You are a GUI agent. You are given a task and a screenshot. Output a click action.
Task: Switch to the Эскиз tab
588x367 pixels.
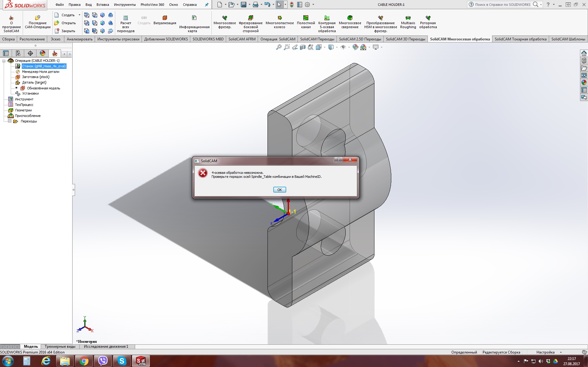[x=55, y=39]
